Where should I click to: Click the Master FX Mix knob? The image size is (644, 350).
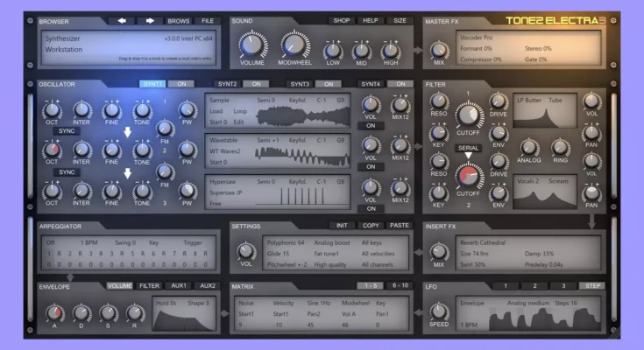pyautogui.click(x=438, y=49)
